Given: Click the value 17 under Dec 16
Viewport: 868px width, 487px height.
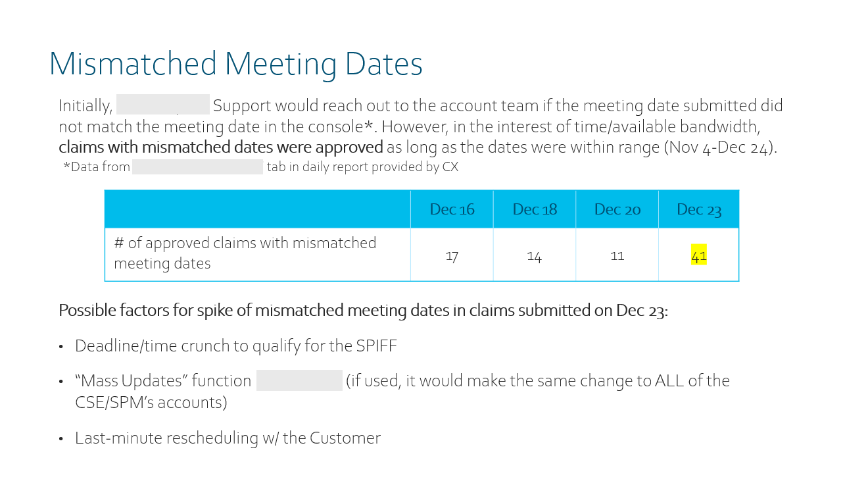Looking at the screenshot, I should [452, 256].
